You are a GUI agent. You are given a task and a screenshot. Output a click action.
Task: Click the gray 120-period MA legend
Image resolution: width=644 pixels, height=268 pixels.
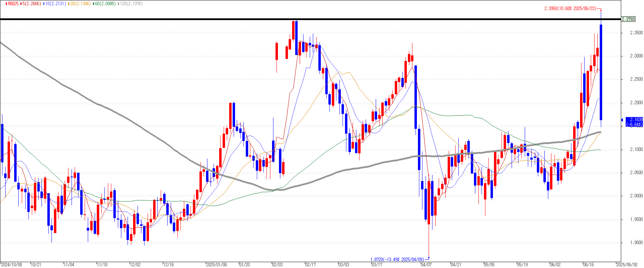click(x=130, y=3)
